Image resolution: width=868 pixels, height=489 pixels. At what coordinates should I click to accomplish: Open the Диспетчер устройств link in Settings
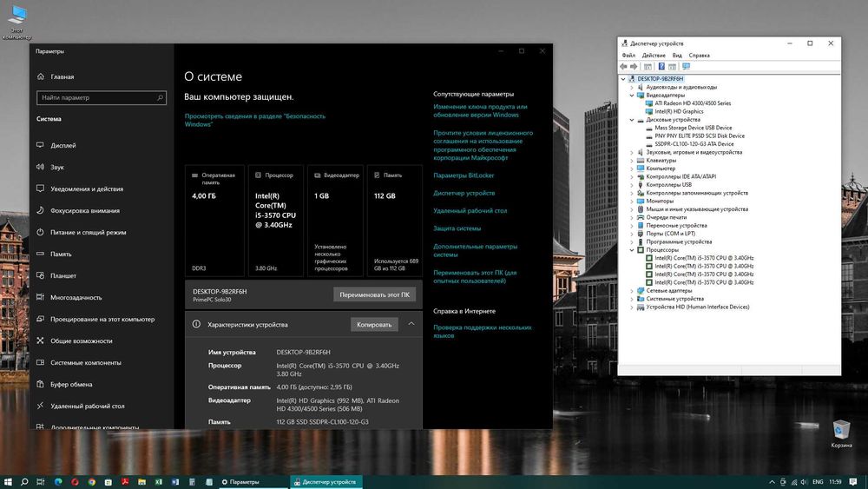coord(464,194)
